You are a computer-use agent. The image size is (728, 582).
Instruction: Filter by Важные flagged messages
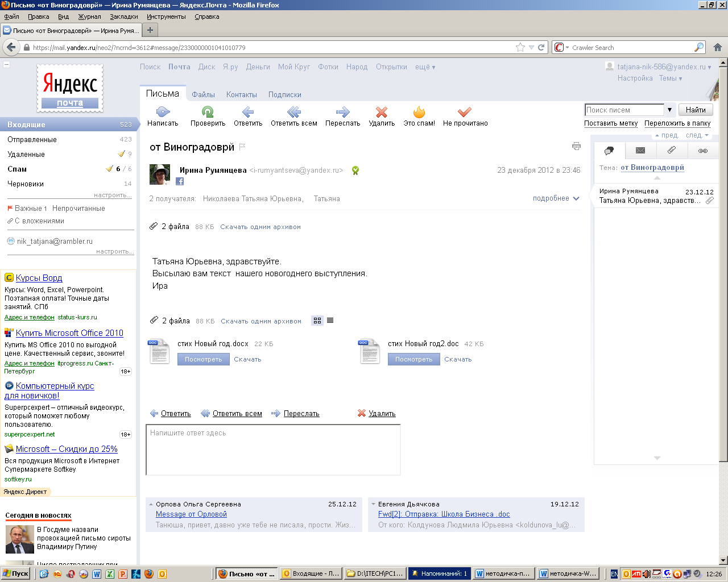[27, 209]
